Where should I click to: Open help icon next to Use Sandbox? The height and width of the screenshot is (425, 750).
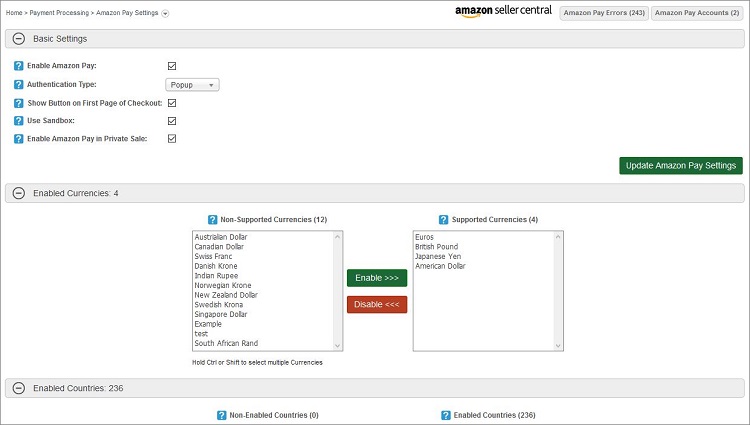click(x=19, y=120)
